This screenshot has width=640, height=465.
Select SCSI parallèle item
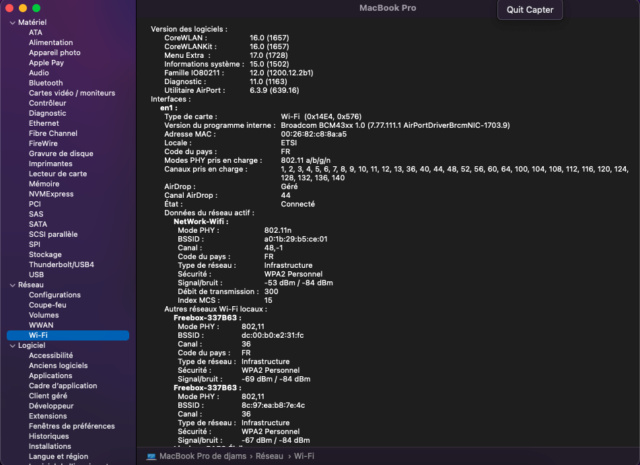pos(53,234)
